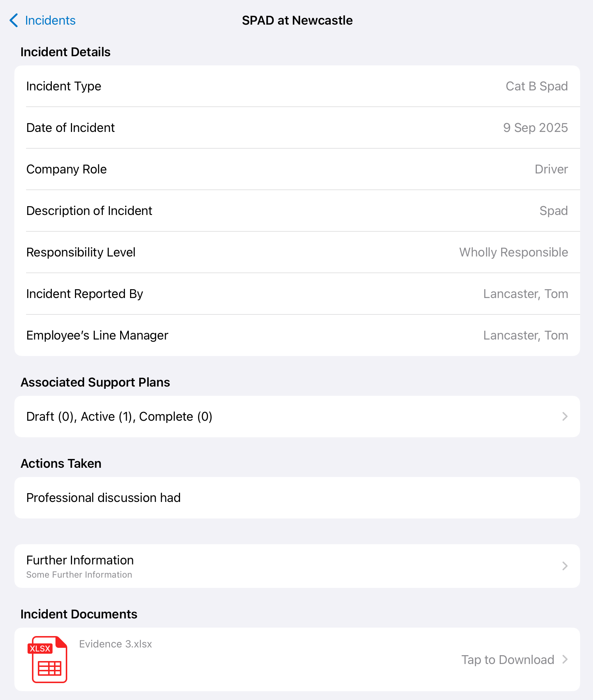Select the Employee's Line Manager row
Screen dimensions: 593x700
[297, 335]
